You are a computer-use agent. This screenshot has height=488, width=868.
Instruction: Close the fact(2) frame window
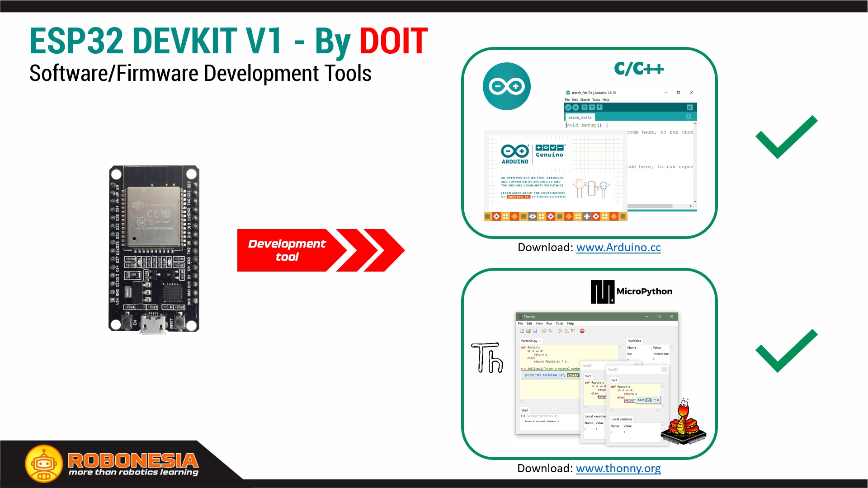coord(664,370)
